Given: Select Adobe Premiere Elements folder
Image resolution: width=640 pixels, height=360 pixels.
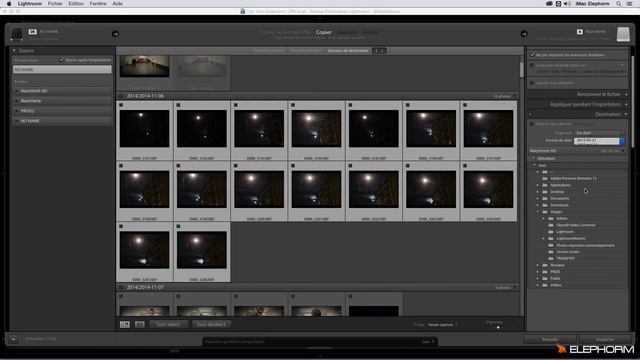Looking at the screenshot, I should click(573, 179).
